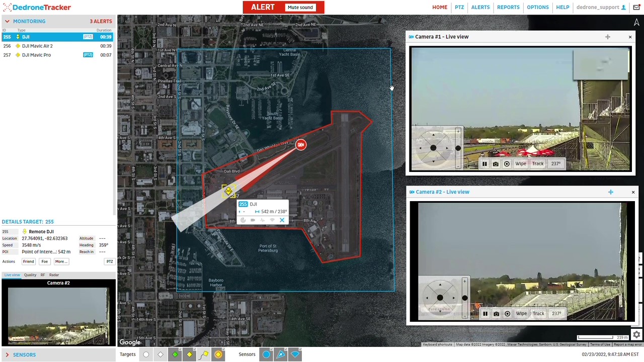Switch to Radar tab

click(x=54, y=275)
